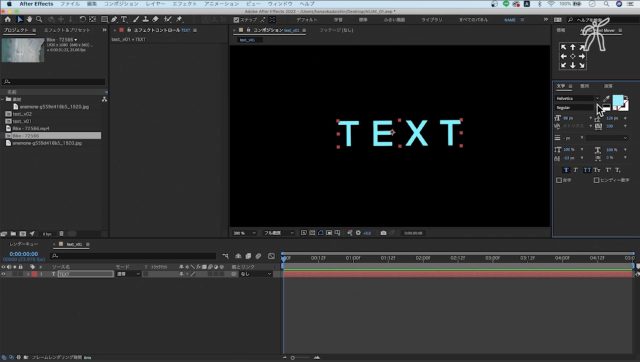Select the Roto Brush tool
This screenshot has height=362, width=640.
point(167,19)
